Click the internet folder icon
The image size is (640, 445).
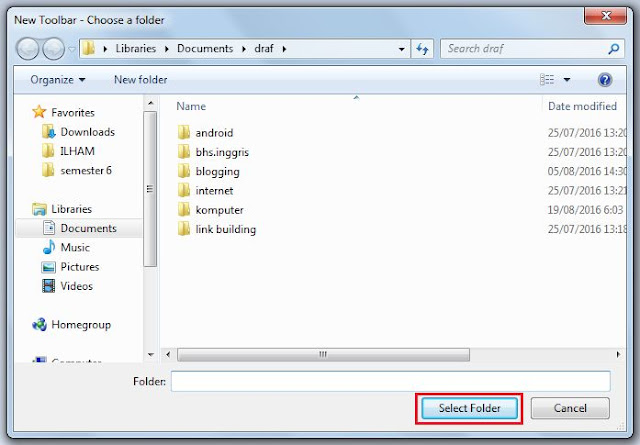pos(184,190)
